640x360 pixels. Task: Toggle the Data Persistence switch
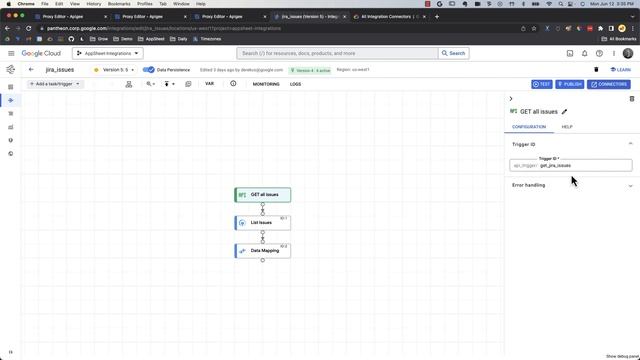(149, 70)
